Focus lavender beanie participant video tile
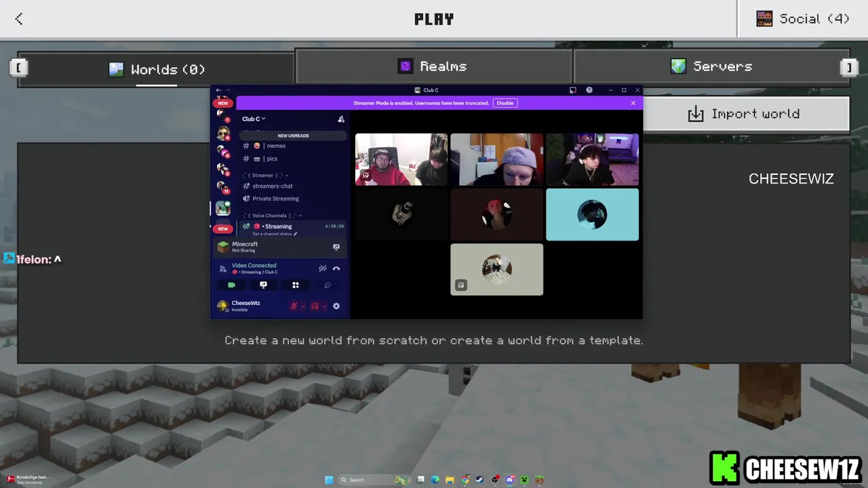This screenshot has height=488, width=868. pos(497,159)
